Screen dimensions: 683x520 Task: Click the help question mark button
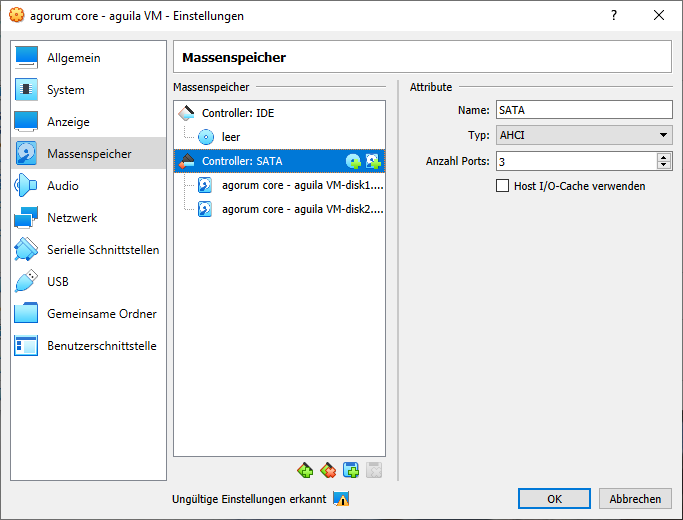tap(614, 16)
